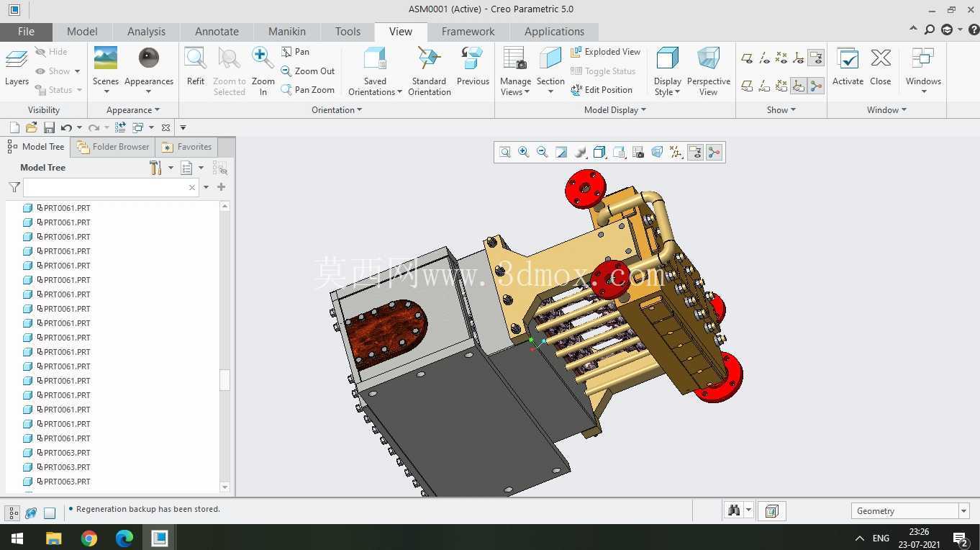Switch to the Analysis ribbon tab
This screenshot has height=550, width=980.
tap(146, 32)
